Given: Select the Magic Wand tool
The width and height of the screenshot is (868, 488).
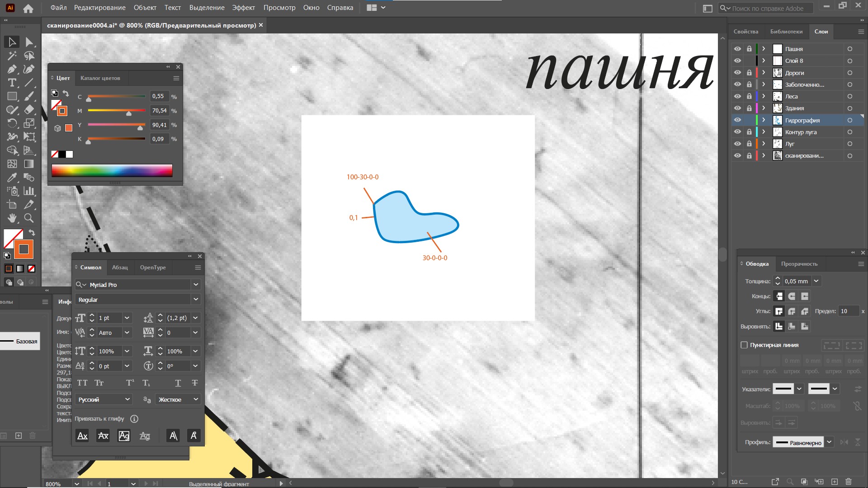Looking at the screenshot, I should coord(12,56).
